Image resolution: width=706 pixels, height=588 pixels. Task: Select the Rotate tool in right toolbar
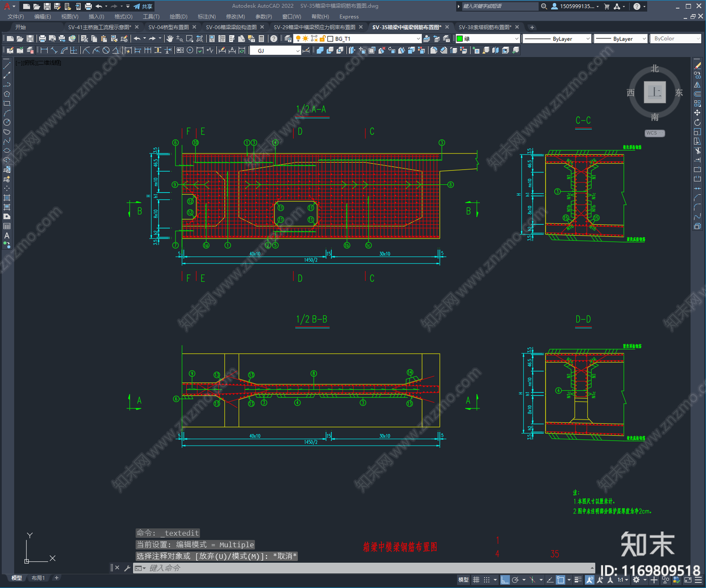697,122
